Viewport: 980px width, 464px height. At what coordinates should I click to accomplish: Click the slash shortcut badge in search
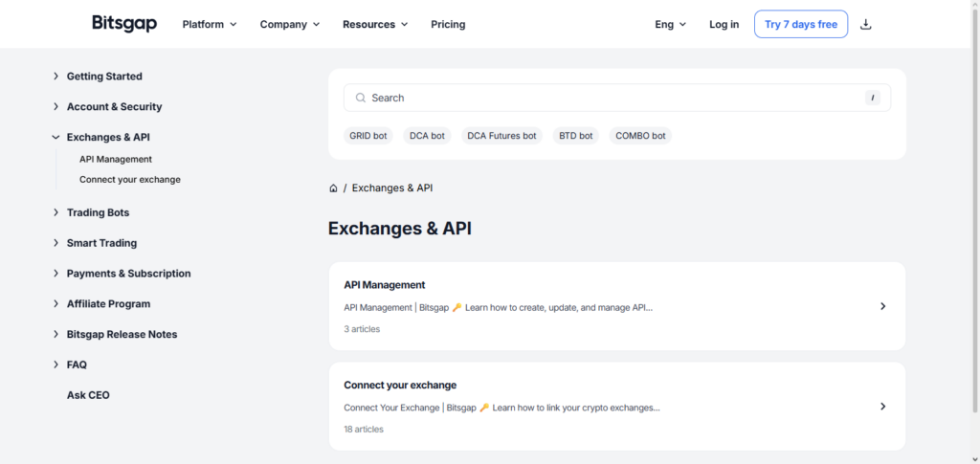[873, 98]
